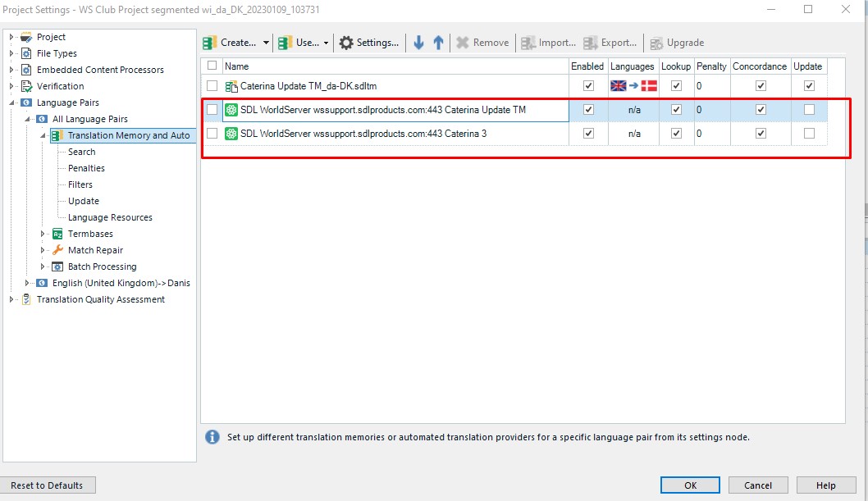868x501 pixels.
Task: Toggle Concordance for WorldServer Caterina Update TM
Action: tap(760, 109)
